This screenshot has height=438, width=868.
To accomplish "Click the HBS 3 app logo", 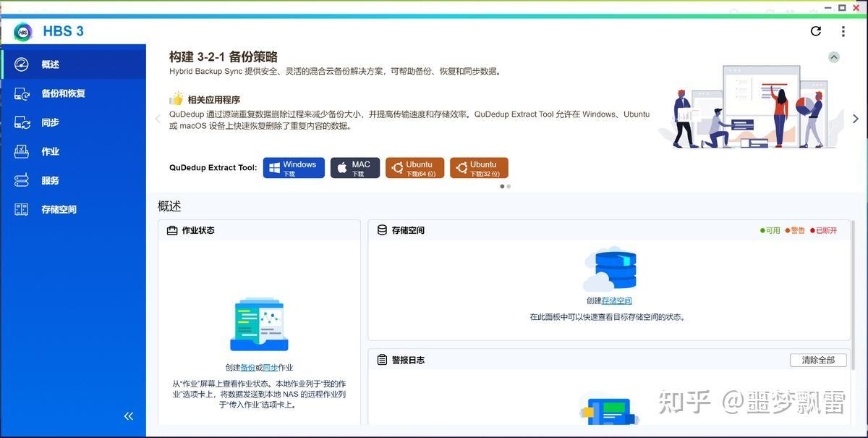I will (x=23, y=31).
